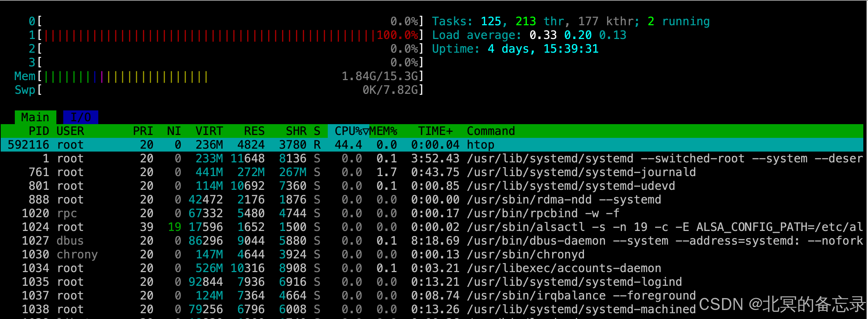Screen dimensions: 868x319
Task: Click MEM% value 1.7
Action: coord(387,172)
